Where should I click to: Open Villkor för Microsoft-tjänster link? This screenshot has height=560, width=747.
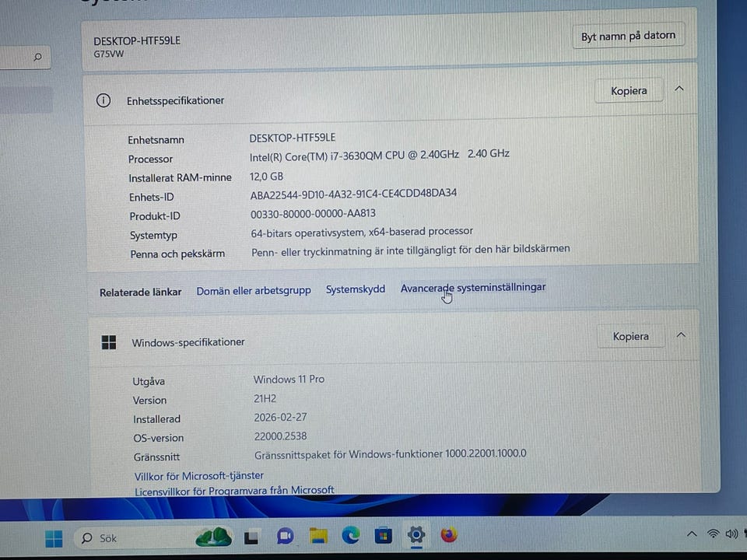point(198,476)
